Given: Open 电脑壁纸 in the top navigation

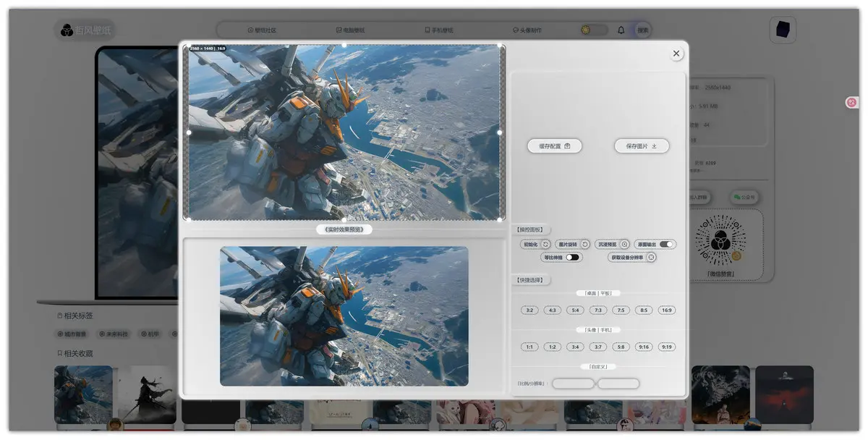Looking at the screenshot, I should [x=350, y=30].
